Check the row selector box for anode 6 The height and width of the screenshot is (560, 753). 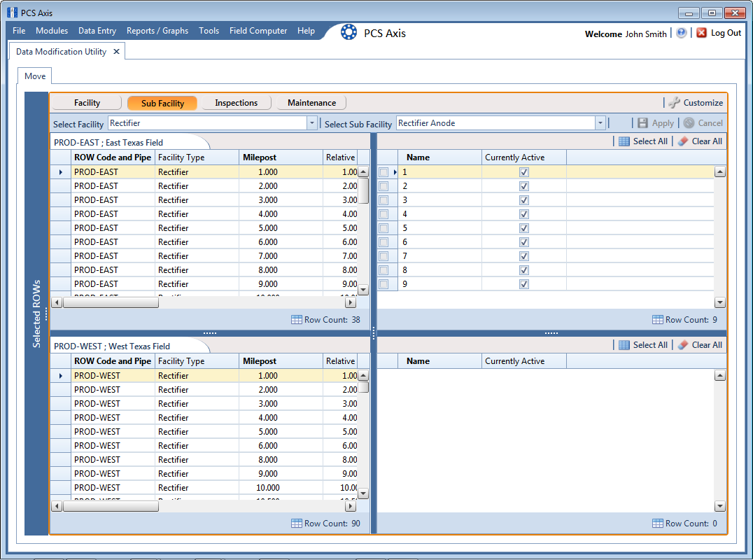[x=383, y=242]
